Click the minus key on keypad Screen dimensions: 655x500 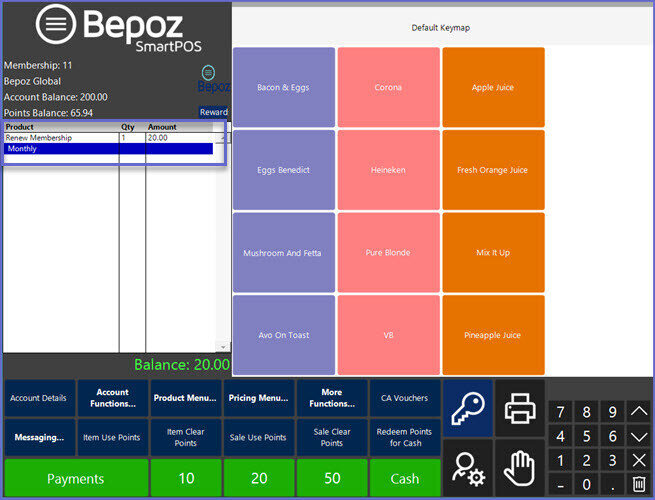point(561,484)
